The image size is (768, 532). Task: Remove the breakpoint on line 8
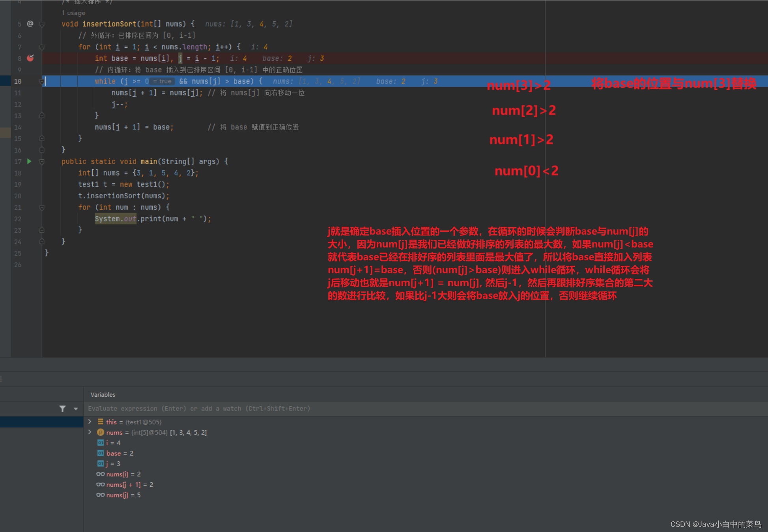tap(30, 58)
